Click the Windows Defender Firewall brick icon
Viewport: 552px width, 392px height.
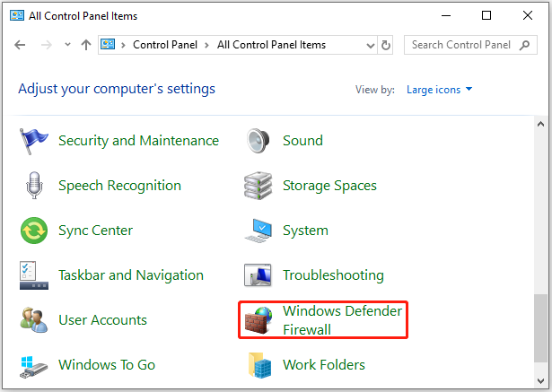(x=258, y=320)
